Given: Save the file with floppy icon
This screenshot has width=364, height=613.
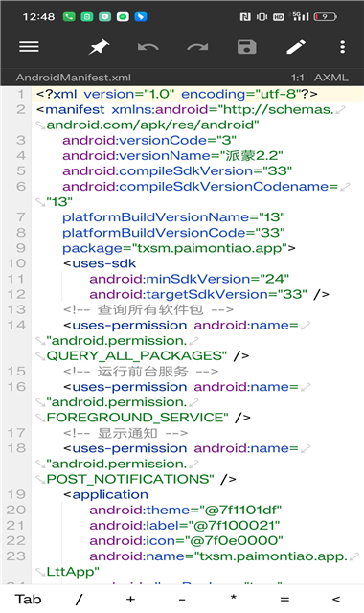Looking at the screenshot, I should (247, 47).
